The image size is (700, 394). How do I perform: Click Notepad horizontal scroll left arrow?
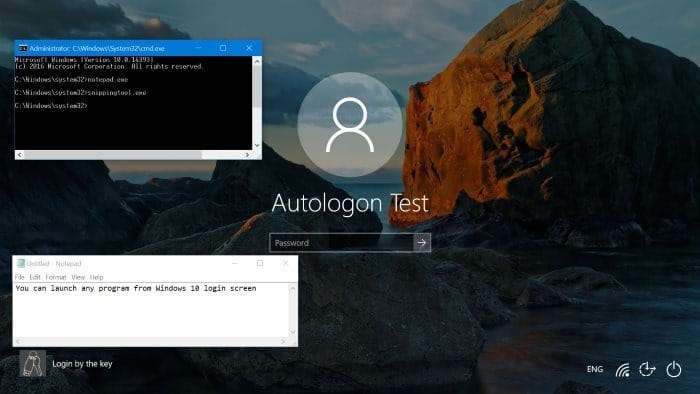pos(18,342)
